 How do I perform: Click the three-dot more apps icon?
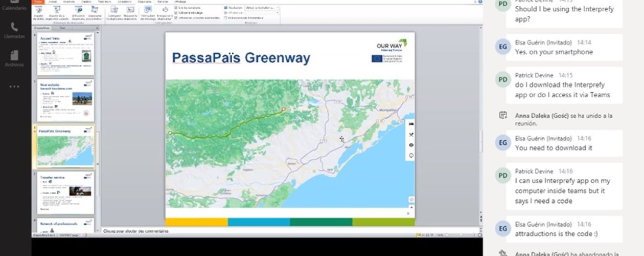pos(14,86)
